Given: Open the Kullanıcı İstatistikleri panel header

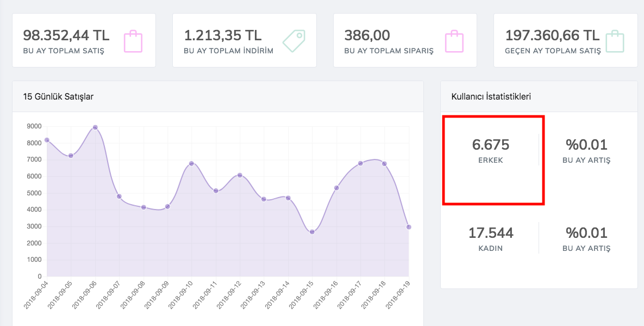Looking at the screenshot, I should pos(490,96).
